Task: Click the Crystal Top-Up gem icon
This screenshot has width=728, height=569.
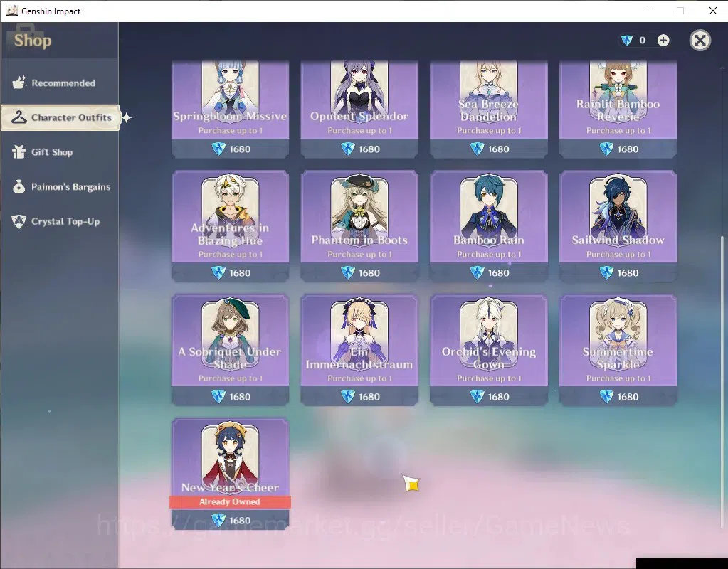Action: 19,221
